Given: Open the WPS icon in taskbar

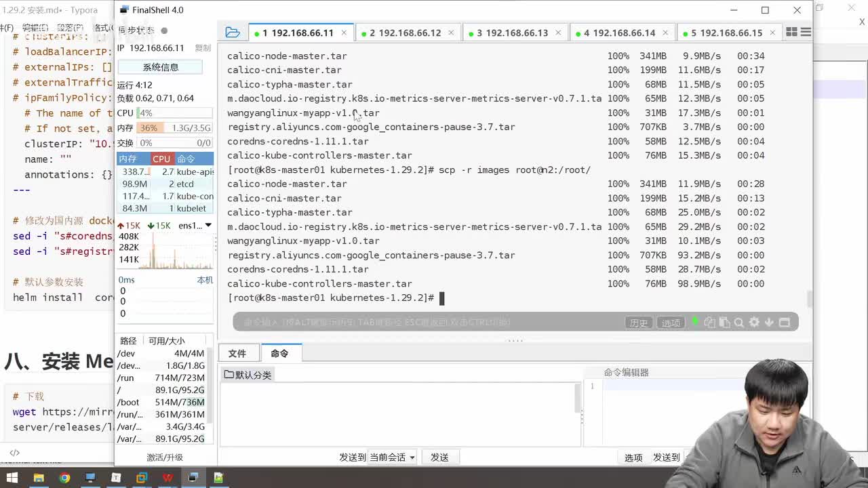Looking at the screenshot, I should click(x=167, y=478).
